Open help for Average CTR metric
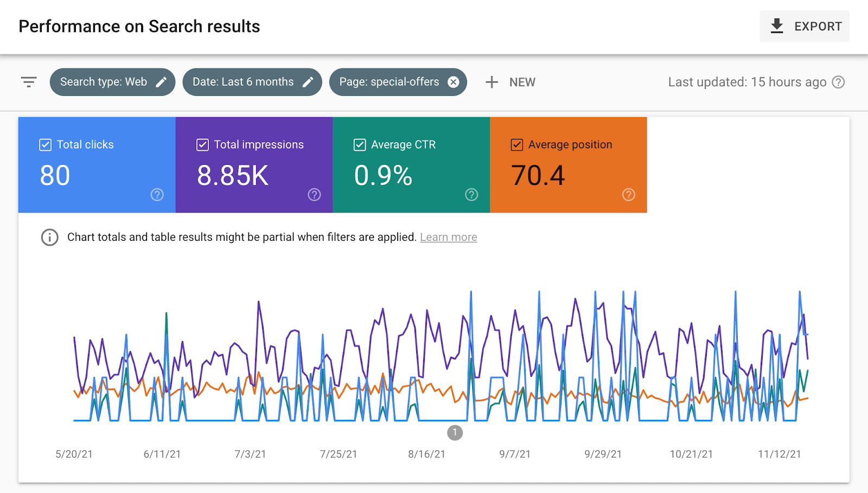 (x=471, y=195)
